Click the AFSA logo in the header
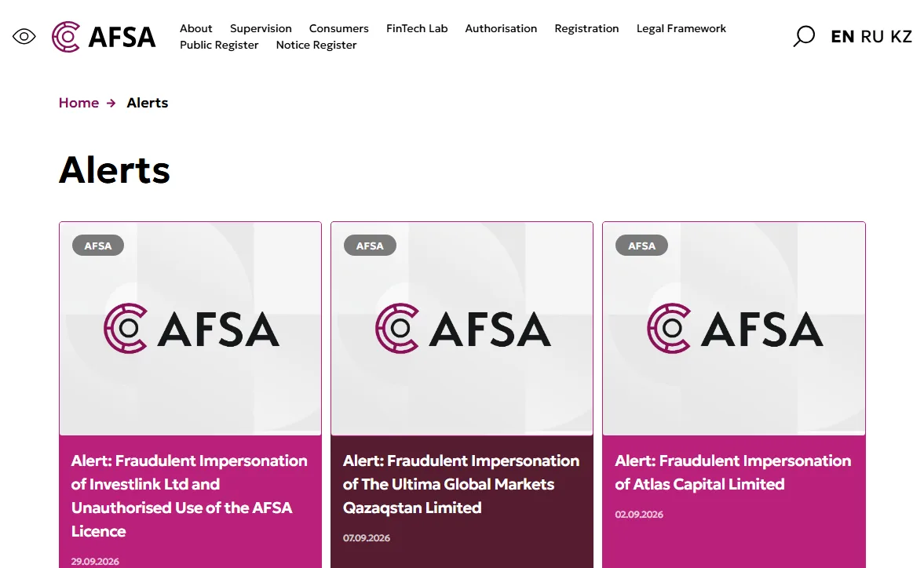Image resolution: width=924 pixels, height=568 pixels. tap(104, 37)
